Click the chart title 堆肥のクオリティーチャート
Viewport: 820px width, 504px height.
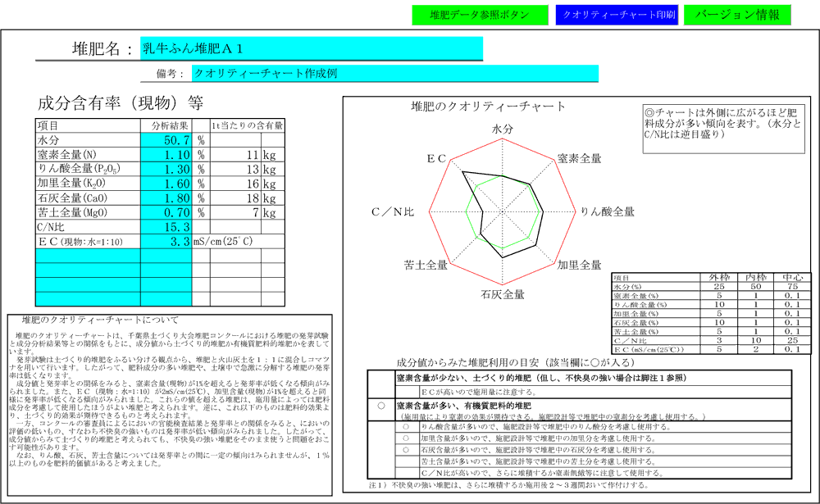489,107
